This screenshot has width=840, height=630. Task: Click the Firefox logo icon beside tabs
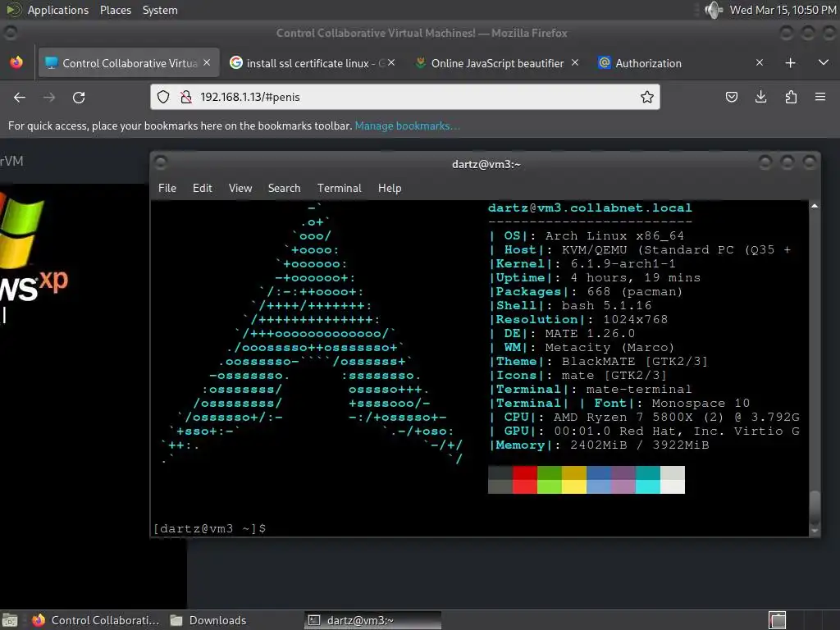(16, 62)
